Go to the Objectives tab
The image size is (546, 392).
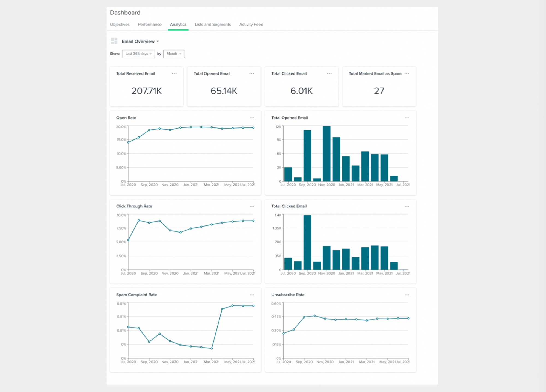[120, 25]
